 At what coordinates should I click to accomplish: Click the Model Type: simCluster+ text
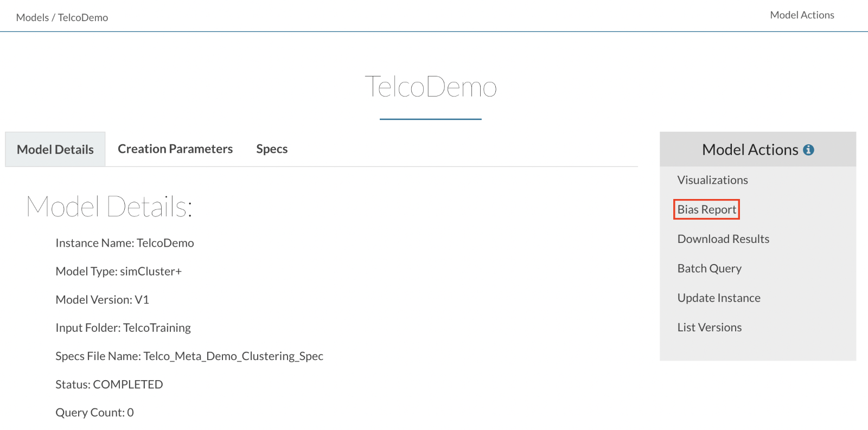(x=118, y=272)
